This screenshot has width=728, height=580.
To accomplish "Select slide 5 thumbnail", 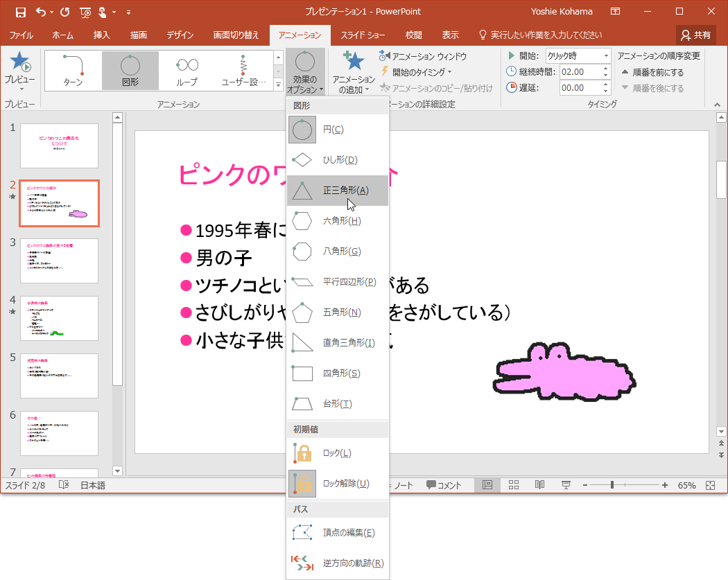I will point(60,376).
